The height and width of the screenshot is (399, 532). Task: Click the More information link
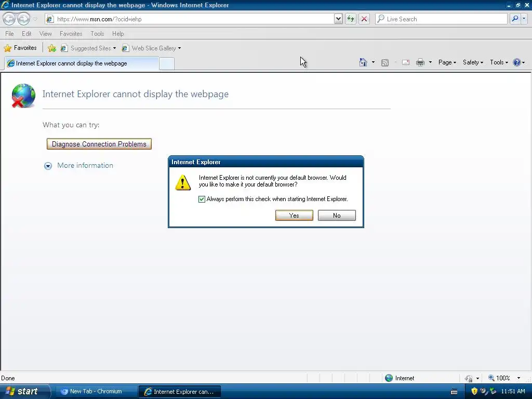[x=85, y=166]
